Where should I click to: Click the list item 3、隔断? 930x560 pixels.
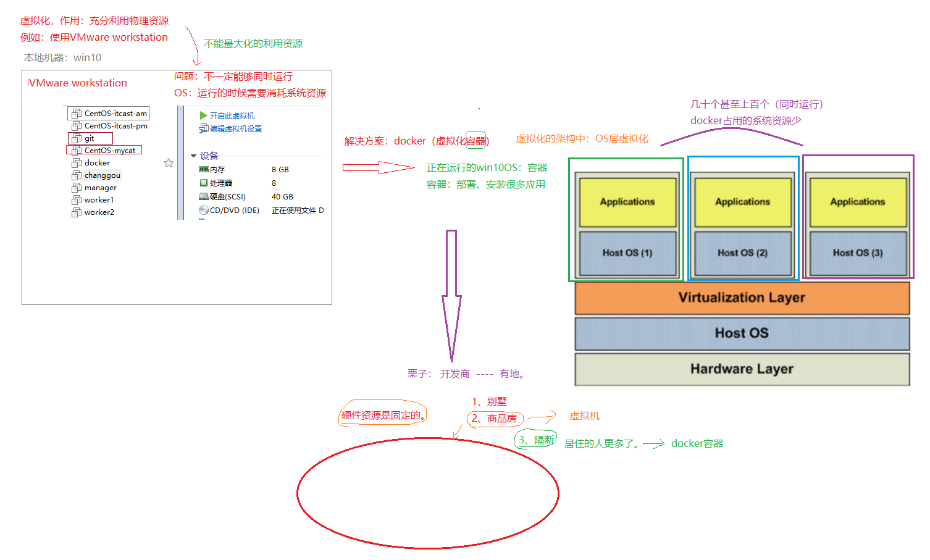(536, 440)
